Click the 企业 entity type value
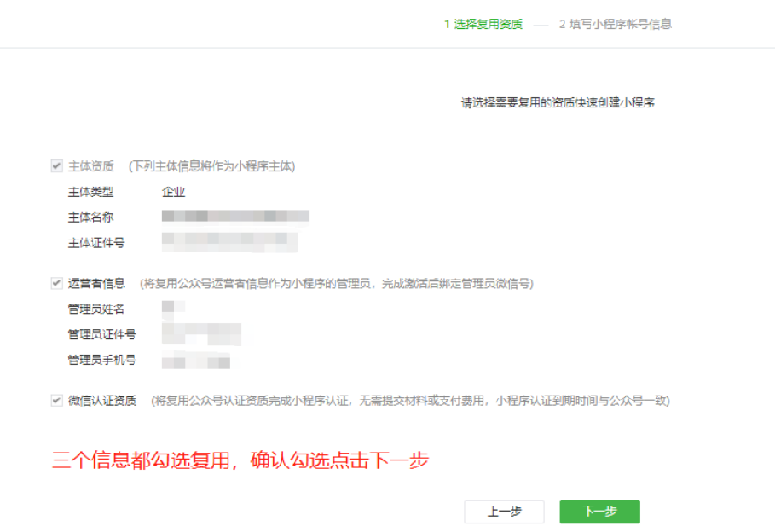 pyautogui.click(x=173, y=192)
